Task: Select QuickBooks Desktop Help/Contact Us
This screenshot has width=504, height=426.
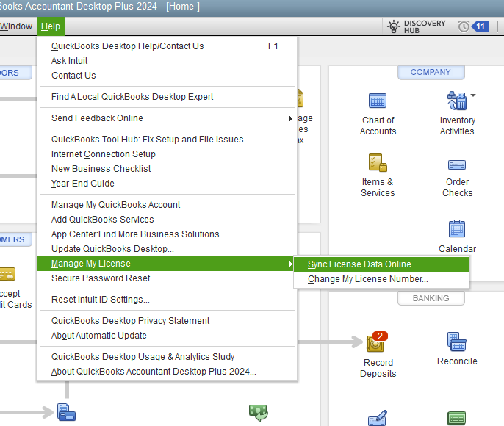Action: [167, 46]
